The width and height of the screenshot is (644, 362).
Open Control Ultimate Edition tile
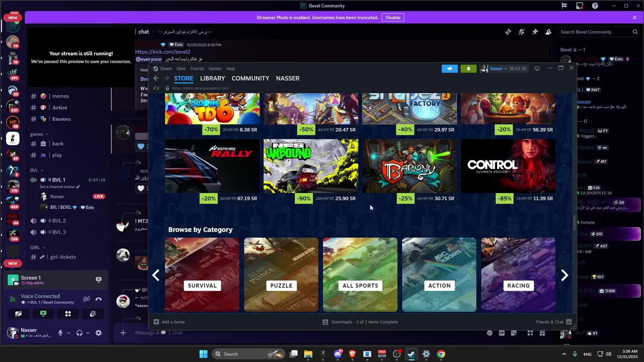[508, 166]
